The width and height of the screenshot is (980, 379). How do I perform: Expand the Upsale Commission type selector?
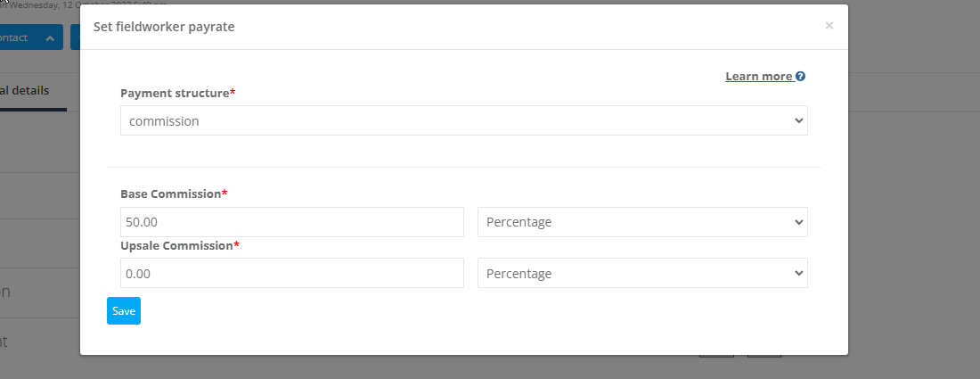click(642, 273)
